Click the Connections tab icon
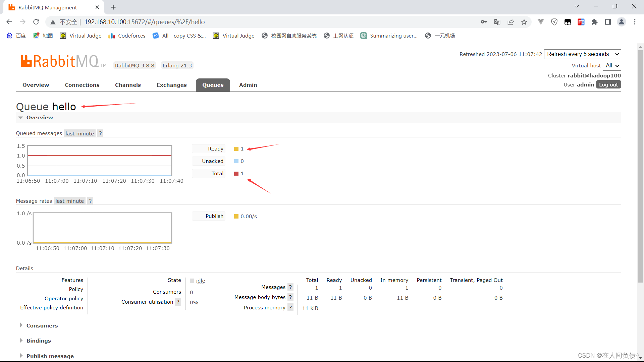 [82, 85]
